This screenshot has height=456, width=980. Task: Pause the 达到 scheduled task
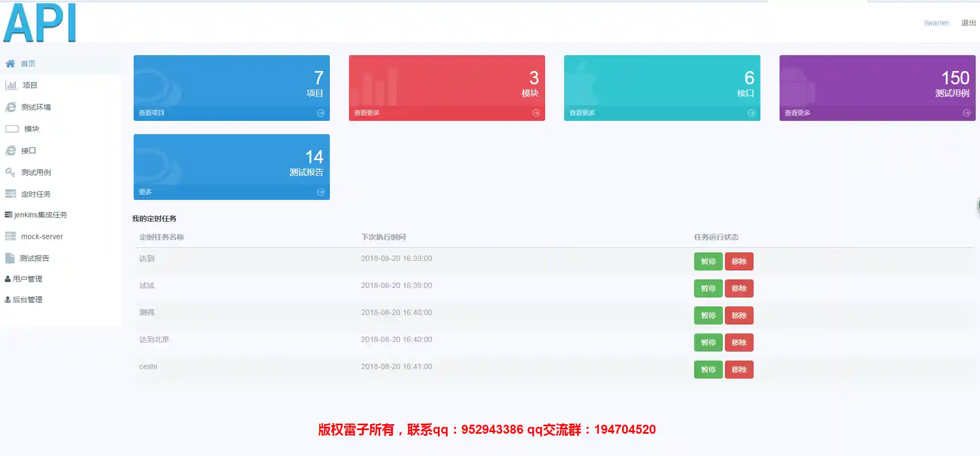click(708, 261)
